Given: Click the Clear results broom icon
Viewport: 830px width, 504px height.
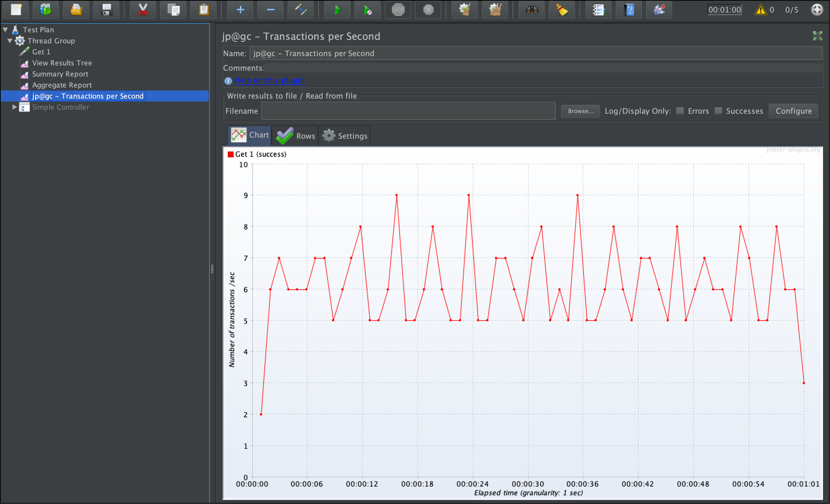Looking at the screenshot, I should point(465,10).
